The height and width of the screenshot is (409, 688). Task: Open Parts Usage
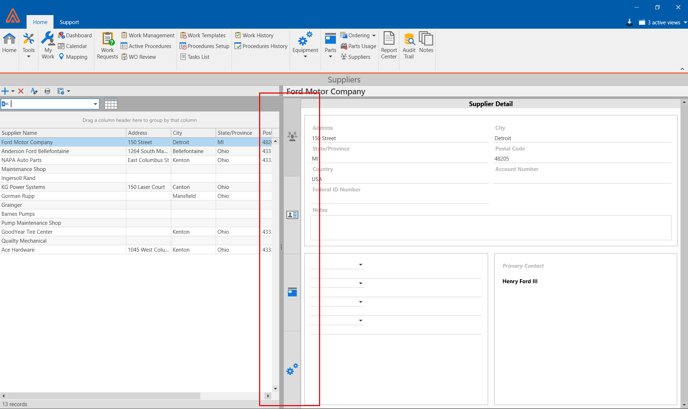pos(358,46)
